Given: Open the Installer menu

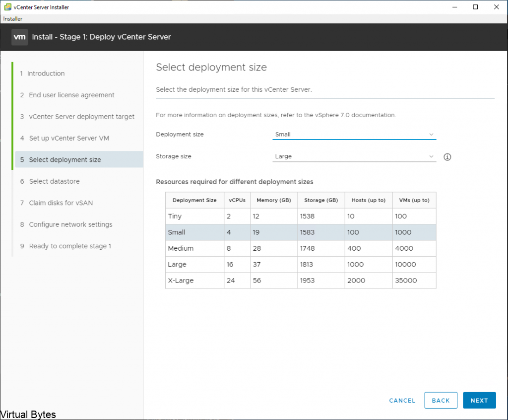Looking at the screenshot, I should click(12, 19).
